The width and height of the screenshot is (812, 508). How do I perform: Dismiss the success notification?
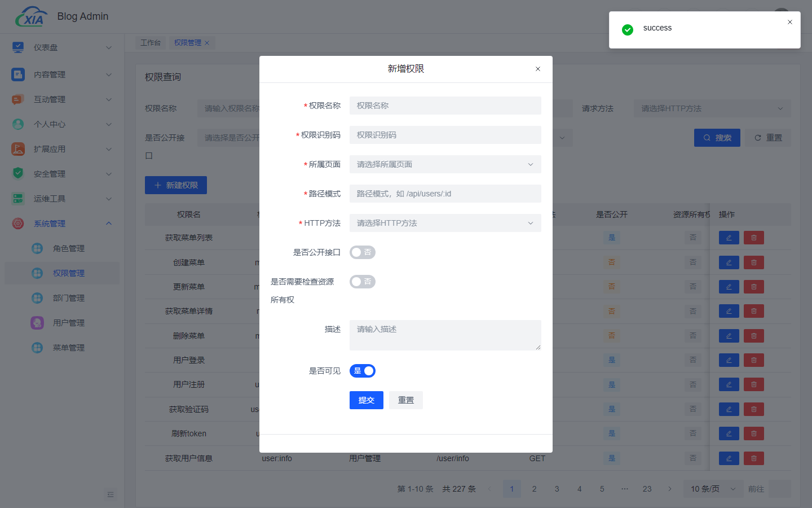coord(790,22)
